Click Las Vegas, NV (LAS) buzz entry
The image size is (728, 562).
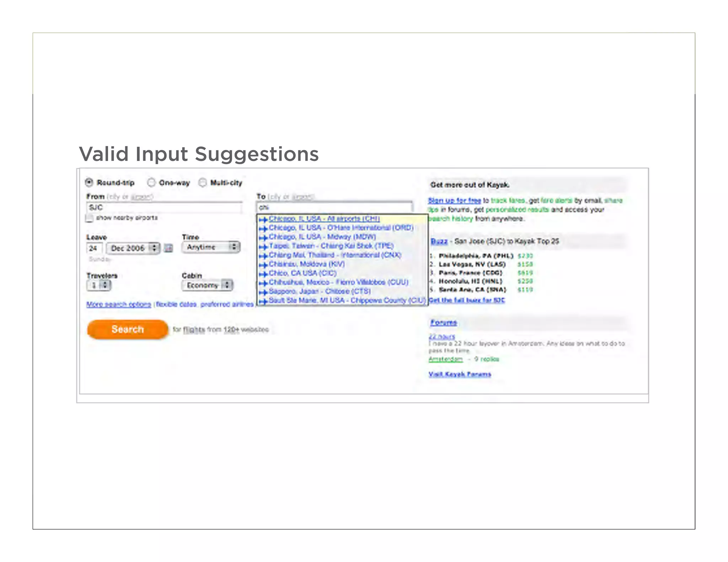point(472,264)
